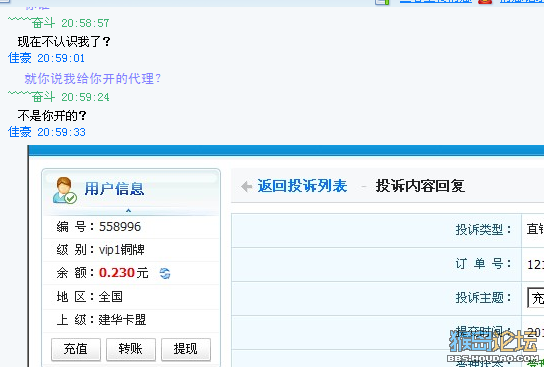Screen dimensions: 544x367
Task: Click the 订单号 label
Action: pyautogui.click(x=483, y=264)
